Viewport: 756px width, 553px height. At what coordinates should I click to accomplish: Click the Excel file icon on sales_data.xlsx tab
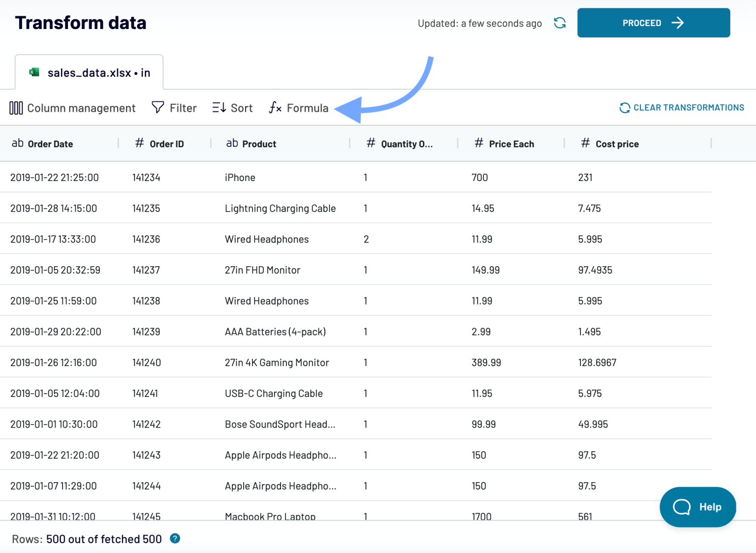(x=33, y=72)
